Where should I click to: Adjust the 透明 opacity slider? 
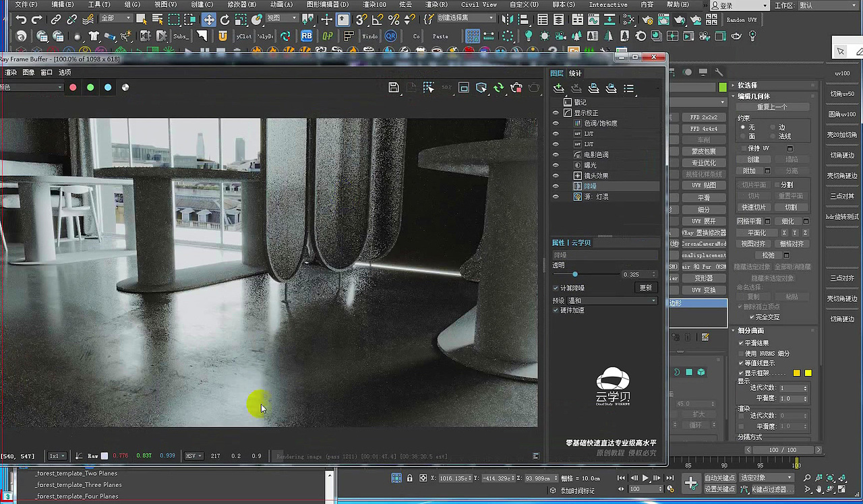574,274
